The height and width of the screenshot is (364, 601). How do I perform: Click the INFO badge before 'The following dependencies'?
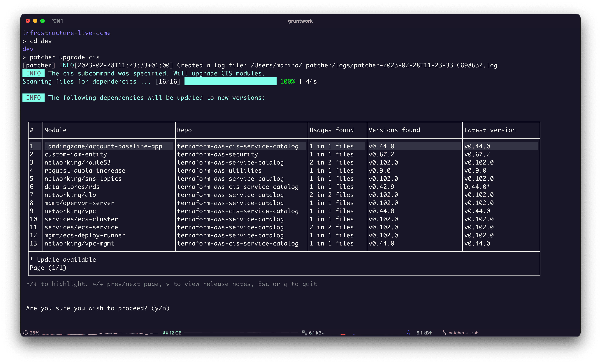[x=33, y=98]
